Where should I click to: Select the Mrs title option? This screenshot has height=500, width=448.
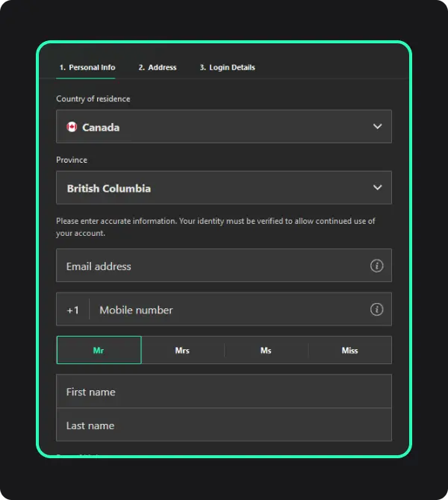click(182, 350)
